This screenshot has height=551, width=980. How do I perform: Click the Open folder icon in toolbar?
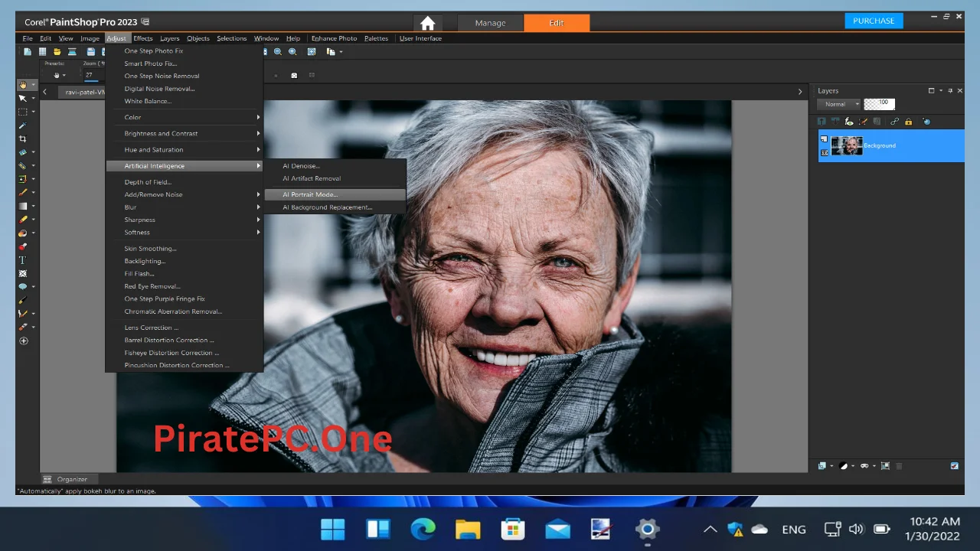pyautogui.click(x=57, y=52)
